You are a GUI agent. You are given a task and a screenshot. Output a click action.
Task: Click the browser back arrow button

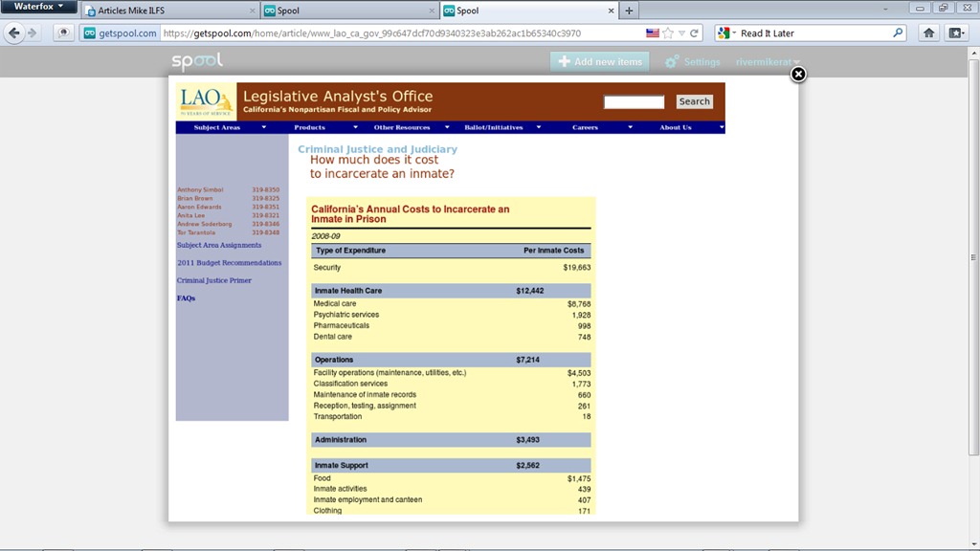click(14, 33)
